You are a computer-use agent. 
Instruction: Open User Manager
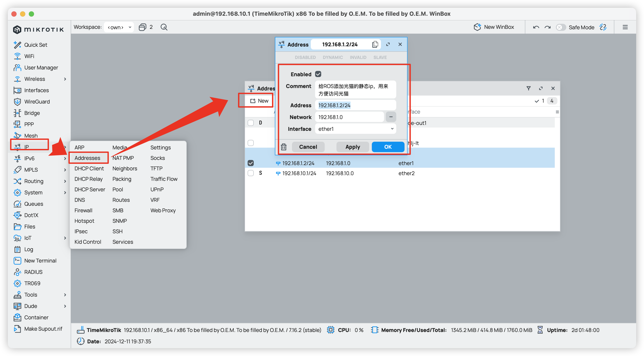tap(41, 67)
